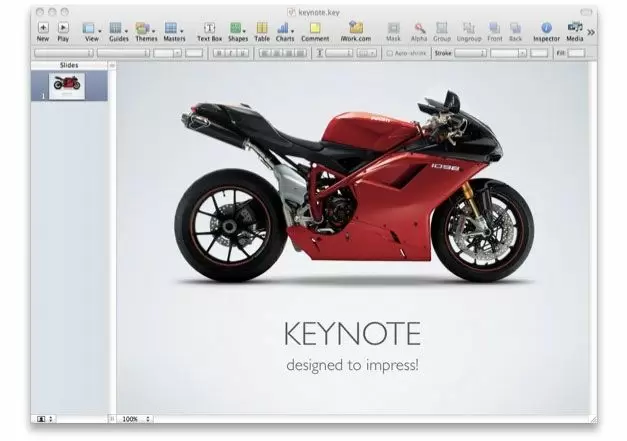Click the KEYNOTE title text

[x=352, y=333]
